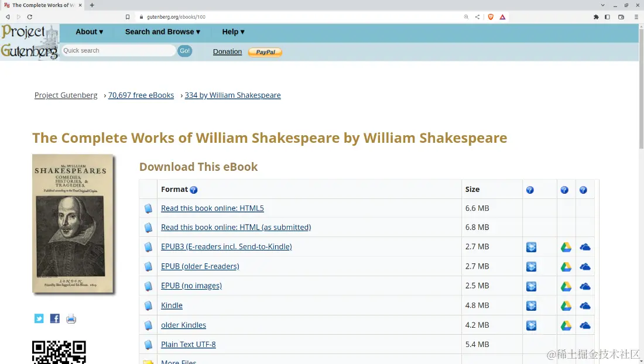Click the Quick search field
Viewport: 644px width, 364px height.
(x=118, y=50)
